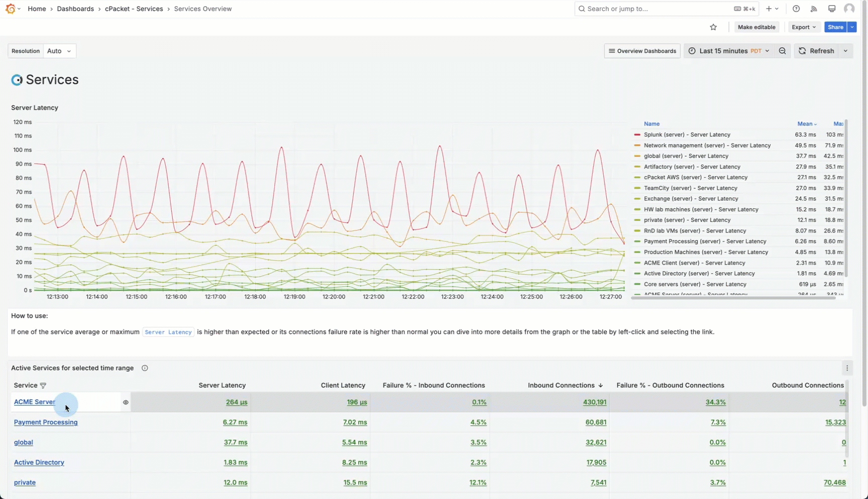The image size is (868, 499).
Task: Click the filter icon next to Service column
Action: coord(43,386)
